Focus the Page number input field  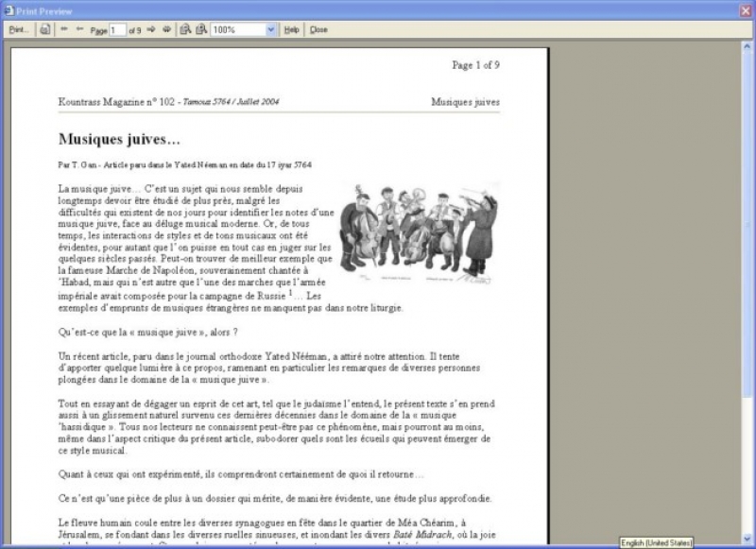tap(117, 30)
